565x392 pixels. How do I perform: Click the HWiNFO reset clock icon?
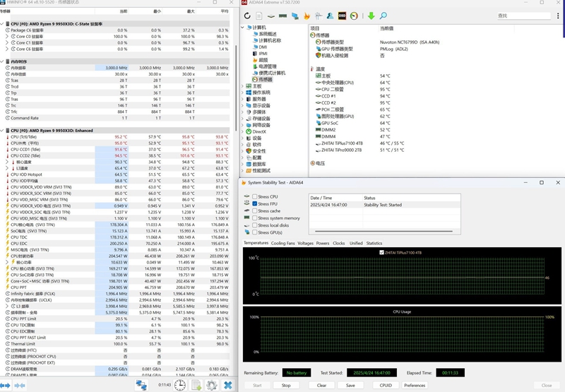tap(180, 385)
